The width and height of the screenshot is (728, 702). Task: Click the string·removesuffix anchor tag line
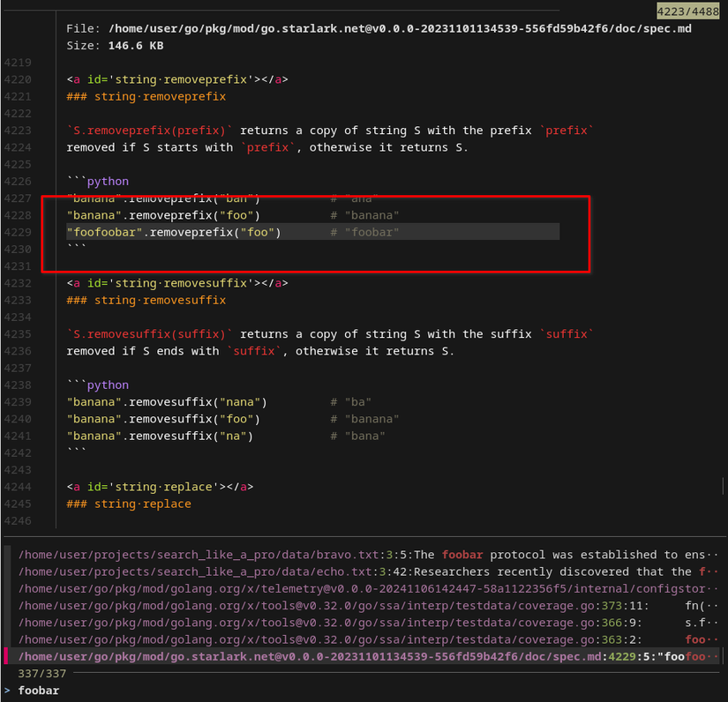coord(177,283)
